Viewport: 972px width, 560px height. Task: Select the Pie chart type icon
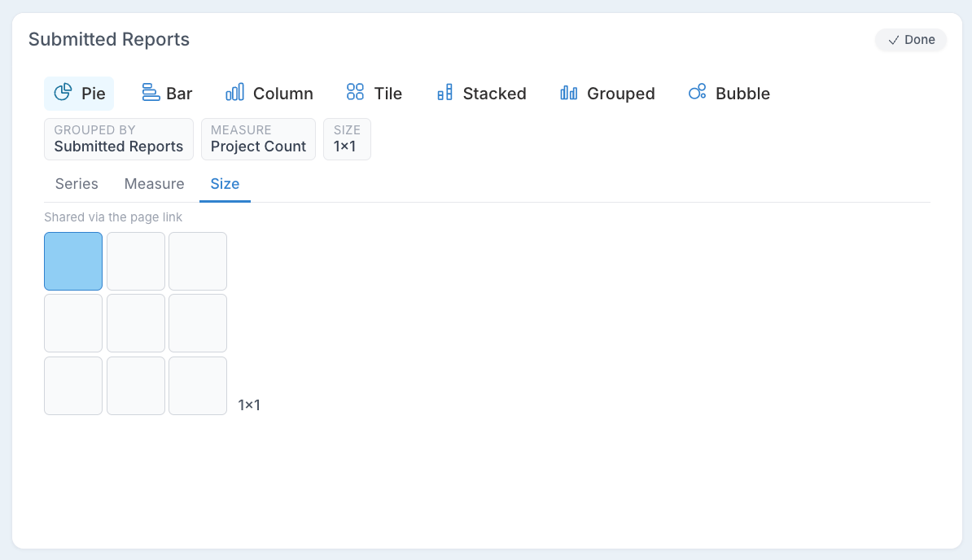pos(63,93)
